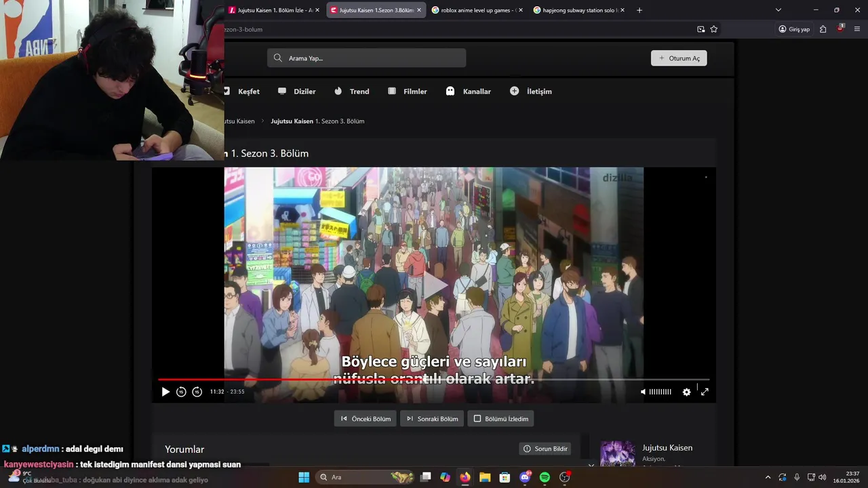
Task: Open File Explorer from the taskbar
Action: coord(485,477)
